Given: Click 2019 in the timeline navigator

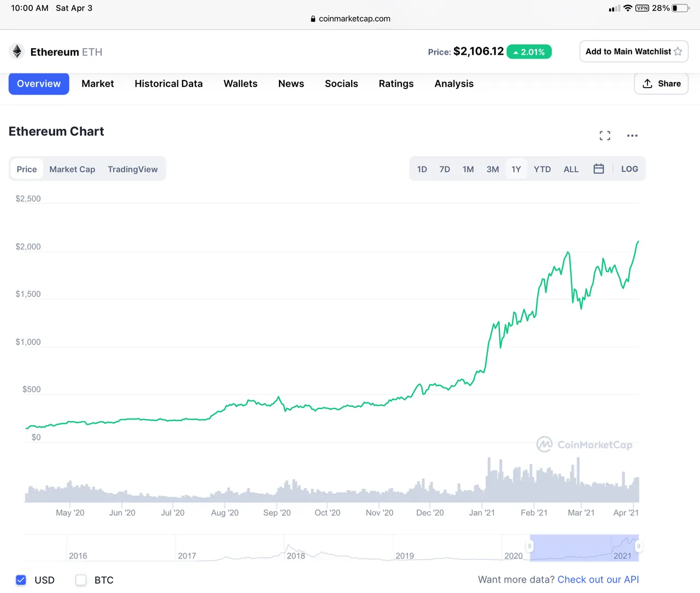Looking at the screenshot, I should tap(405, 556).
